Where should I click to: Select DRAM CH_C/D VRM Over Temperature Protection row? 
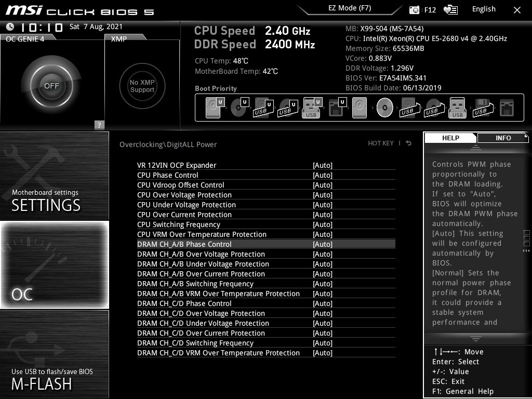(x=266, y=353)
